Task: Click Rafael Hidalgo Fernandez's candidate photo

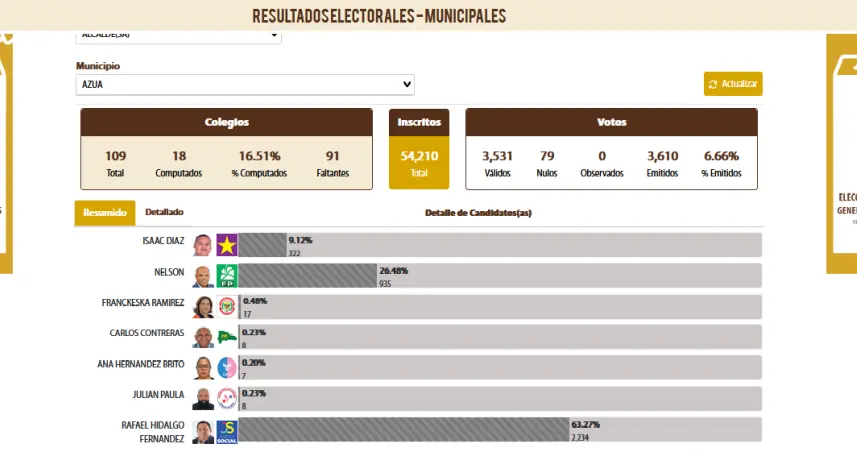Action: click(203, 431)
